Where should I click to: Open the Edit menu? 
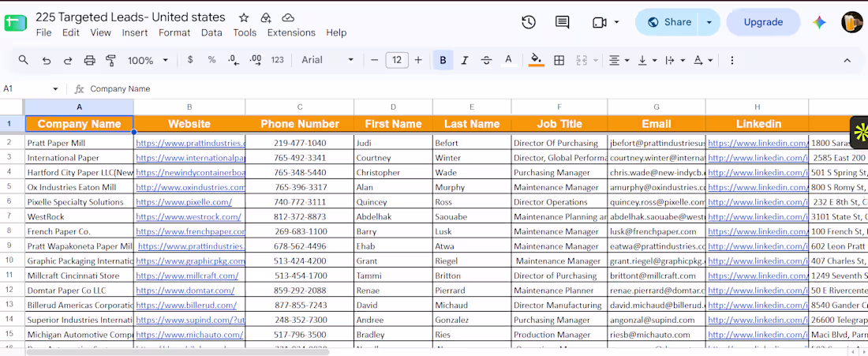[71, 32]
